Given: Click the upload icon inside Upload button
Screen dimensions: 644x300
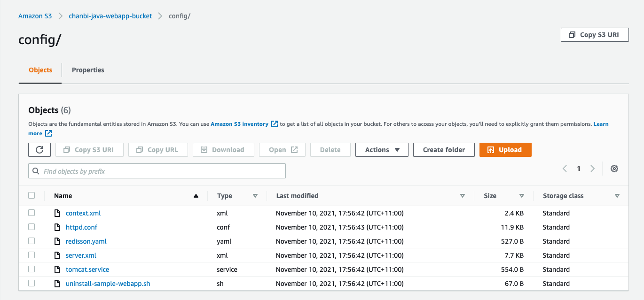Looking at the screenshot, I should click(x=492, y=149).
